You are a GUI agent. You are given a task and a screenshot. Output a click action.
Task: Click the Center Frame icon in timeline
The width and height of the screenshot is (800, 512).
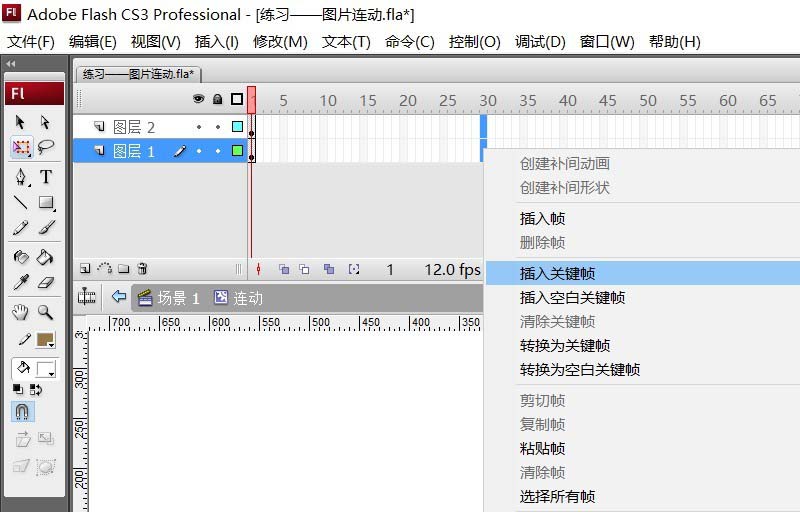[259, 269]
